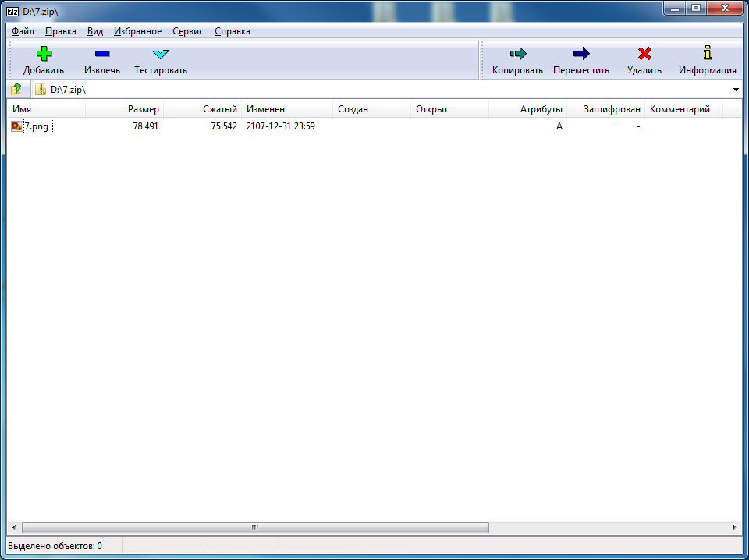Open the Избранное menu

(x=138, y=31)
